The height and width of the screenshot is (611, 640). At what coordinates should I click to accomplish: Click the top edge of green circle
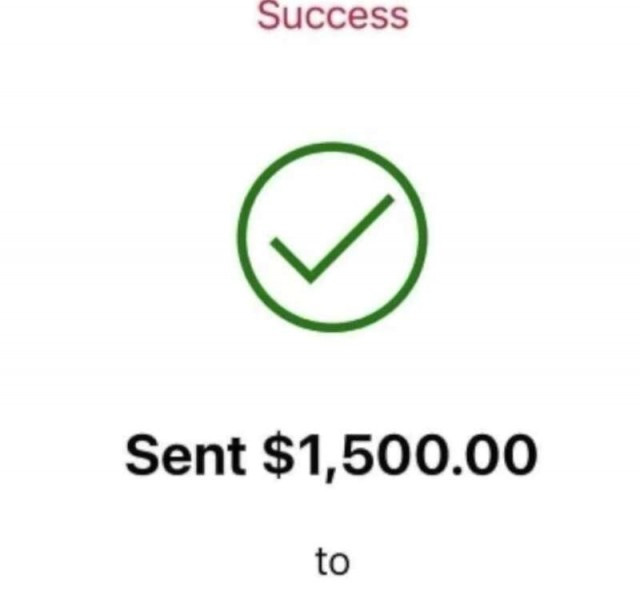(x=332, y=146)
